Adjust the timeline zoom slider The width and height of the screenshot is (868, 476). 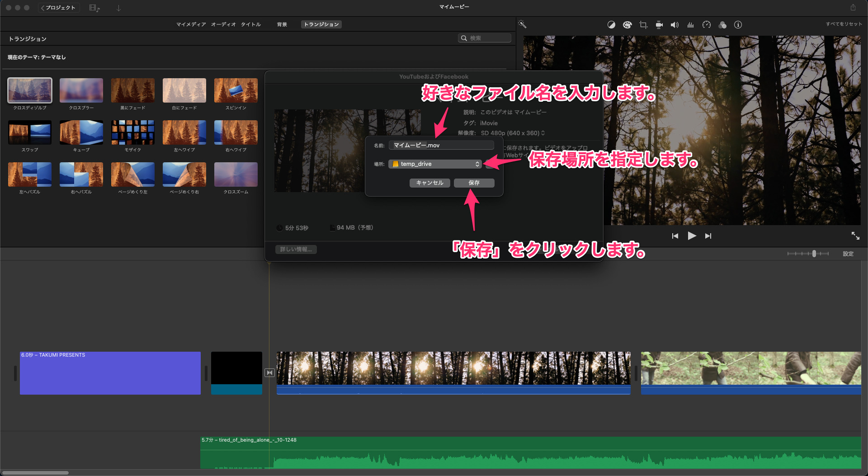pos(814,254)
